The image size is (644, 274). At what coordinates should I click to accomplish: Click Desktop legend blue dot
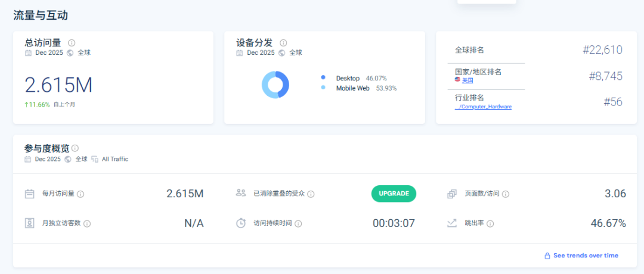(x=323, y=77)
